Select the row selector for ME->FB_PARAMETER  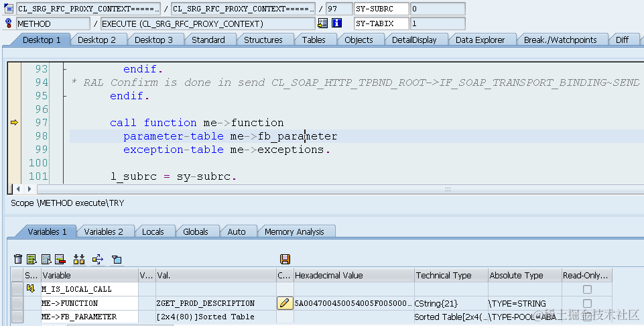pyautogui.click(x=17, y=317)
